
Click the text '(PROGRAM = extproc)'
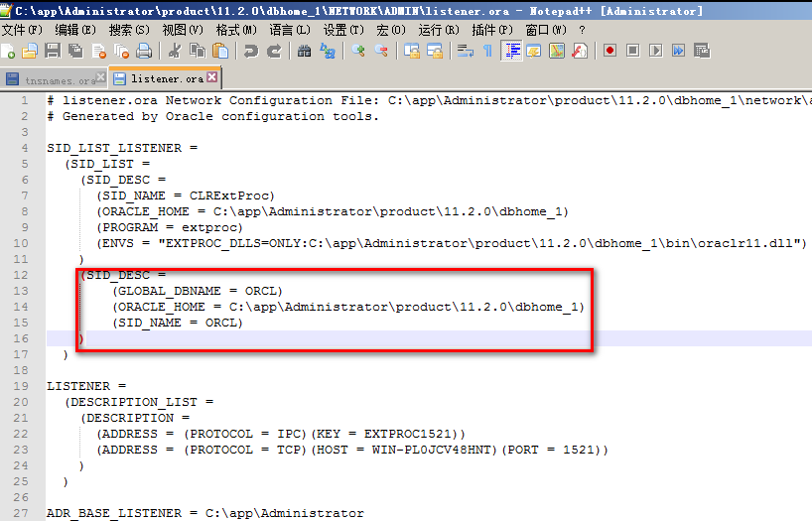(x=170, y=227)
